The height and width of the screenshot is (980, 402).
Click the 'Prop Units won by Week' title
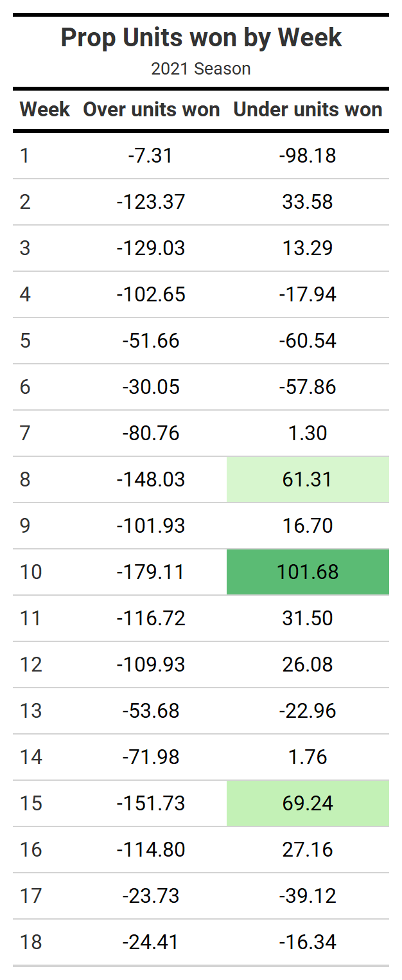pyautogui.click(x=201, y=37)
